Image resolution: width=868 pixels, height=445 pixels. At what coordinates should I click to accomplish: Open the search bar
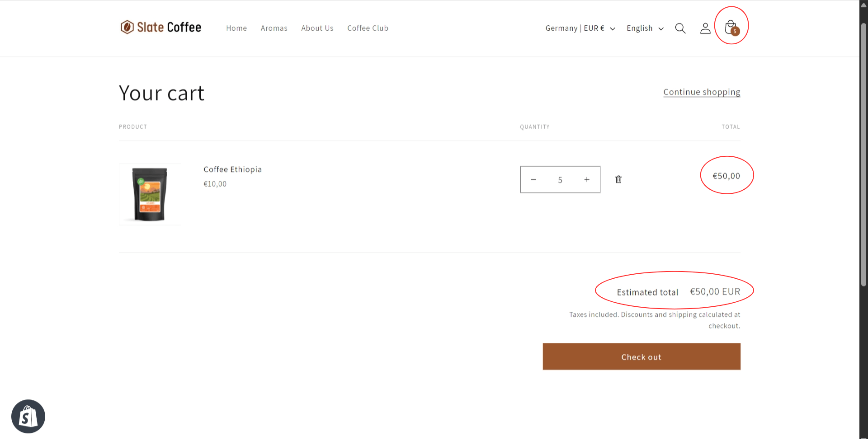tap(680, 28)
